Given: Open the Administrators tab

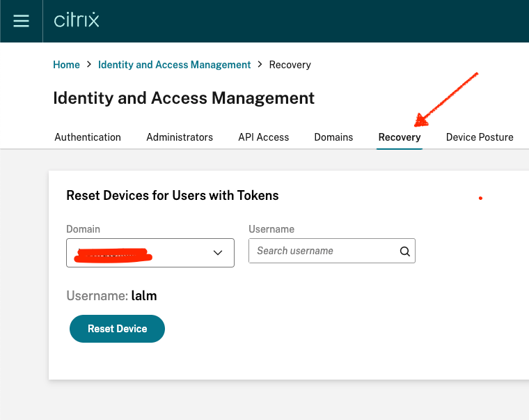Looking at the screenshot, I should [180, 137].
